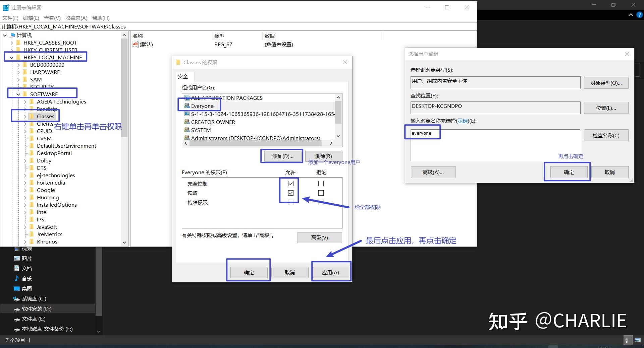Click the SYSTEM group icon

click(x=187, y=130)
